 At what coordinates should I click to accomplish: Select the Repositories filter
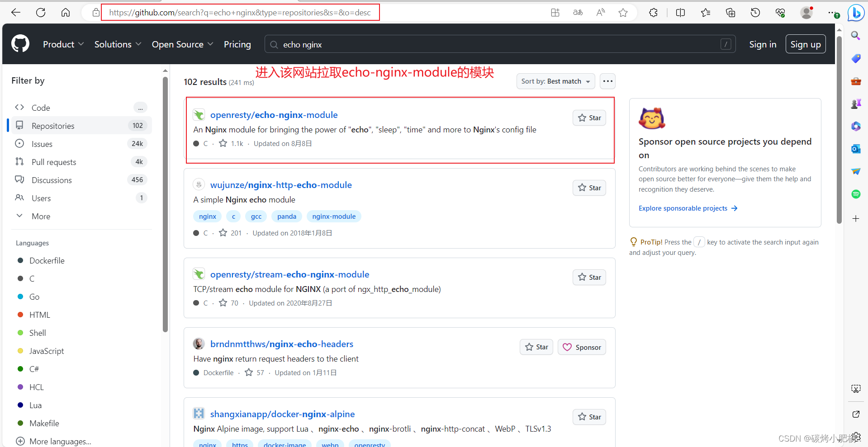point(81,126)
